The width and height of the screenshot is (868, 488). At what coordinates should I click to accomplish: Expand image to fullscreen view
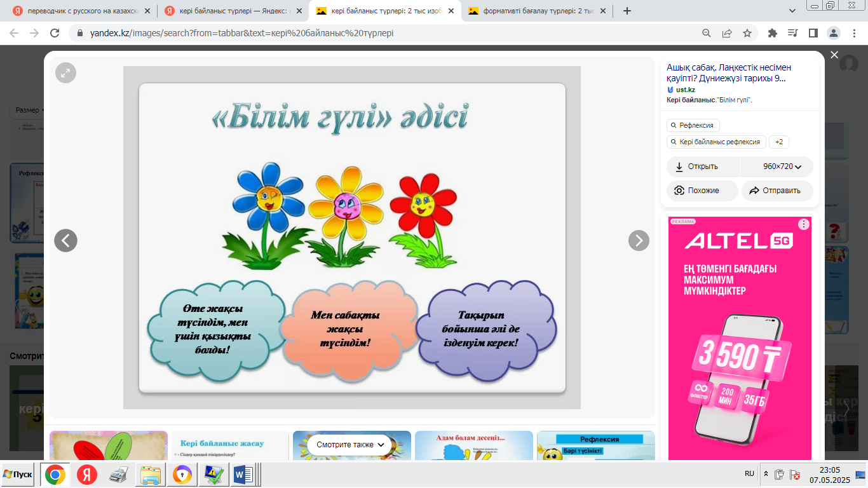[x=65, y=73]
